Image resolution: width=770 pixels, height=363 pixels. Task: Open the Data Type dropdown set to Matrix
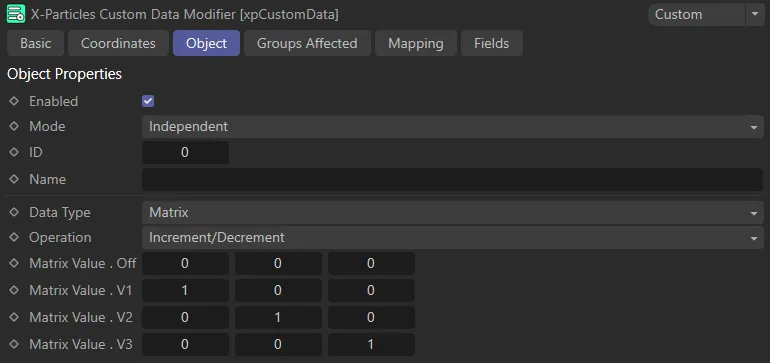(x=453, y=212)
